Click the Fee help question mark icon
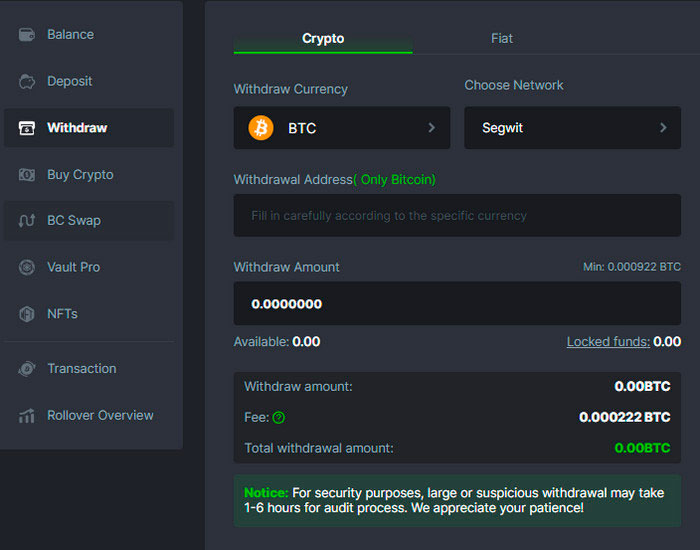The width and height of the screenshot is (700, 550). (x=279, y=418)
